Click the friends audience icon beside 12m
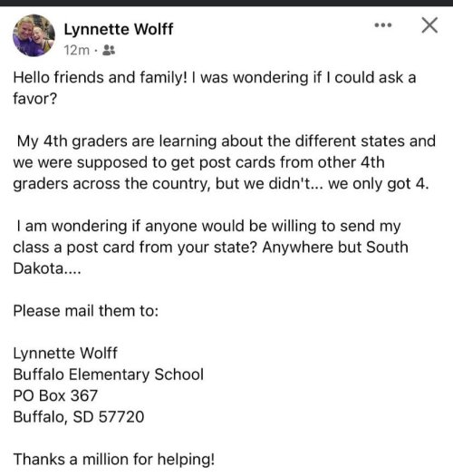The width and height of the screenshot is (453, 476). pyautogui.click(x=109, y=50)
